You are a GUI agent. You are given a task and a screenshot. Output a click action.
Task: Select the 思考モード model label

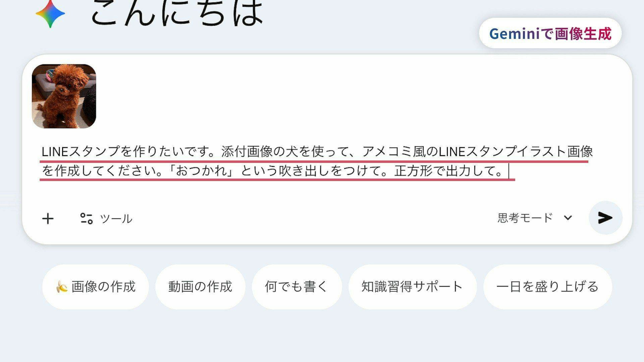coord(525,218)
